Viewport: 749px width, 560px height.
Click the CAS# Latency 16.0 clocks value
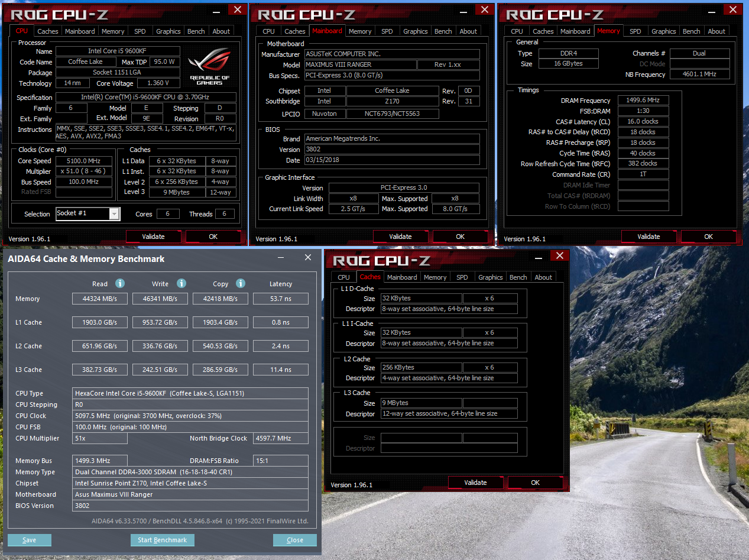pyautogui.click(x=643, y=122)
